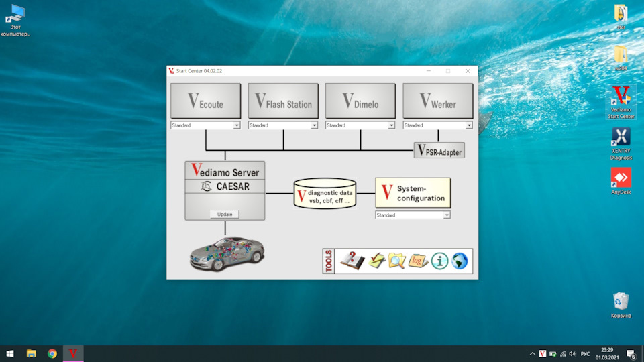Select the w204 archive on desktop

click(621, 58)
